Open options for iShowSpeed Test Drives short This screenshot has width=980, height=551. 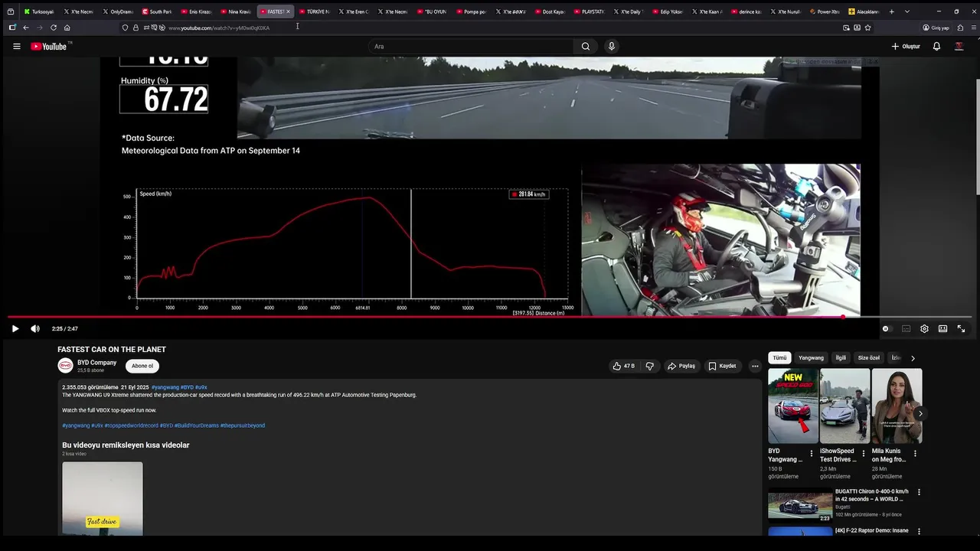tap(864, 454)
